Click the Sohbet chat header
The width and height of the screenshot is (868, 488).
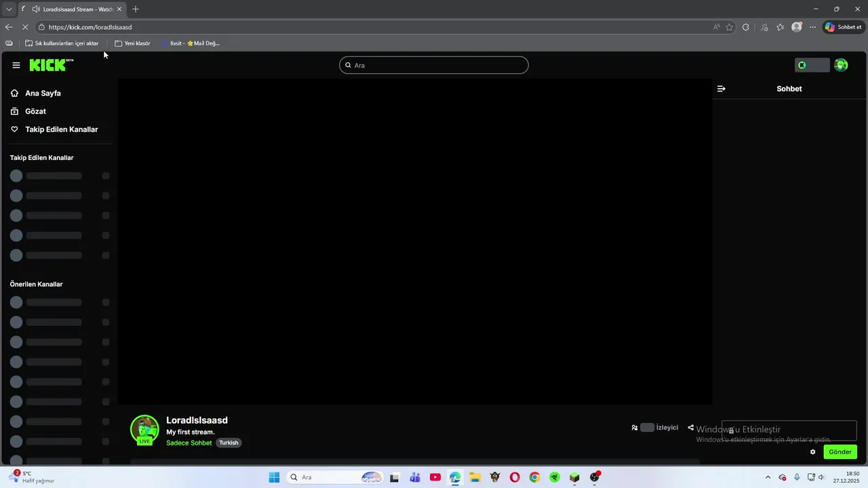pos(789,89)
